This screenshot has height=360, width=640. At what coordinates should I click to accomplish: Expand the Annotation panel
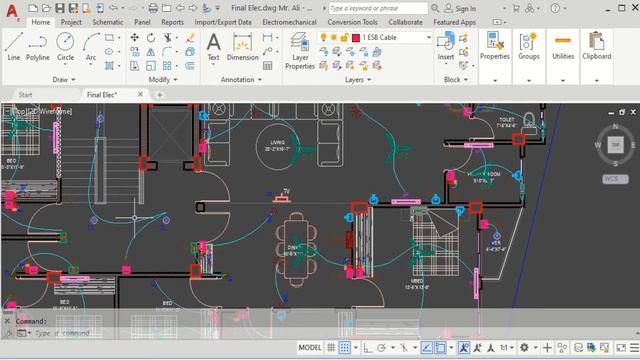tap(241, 80)
